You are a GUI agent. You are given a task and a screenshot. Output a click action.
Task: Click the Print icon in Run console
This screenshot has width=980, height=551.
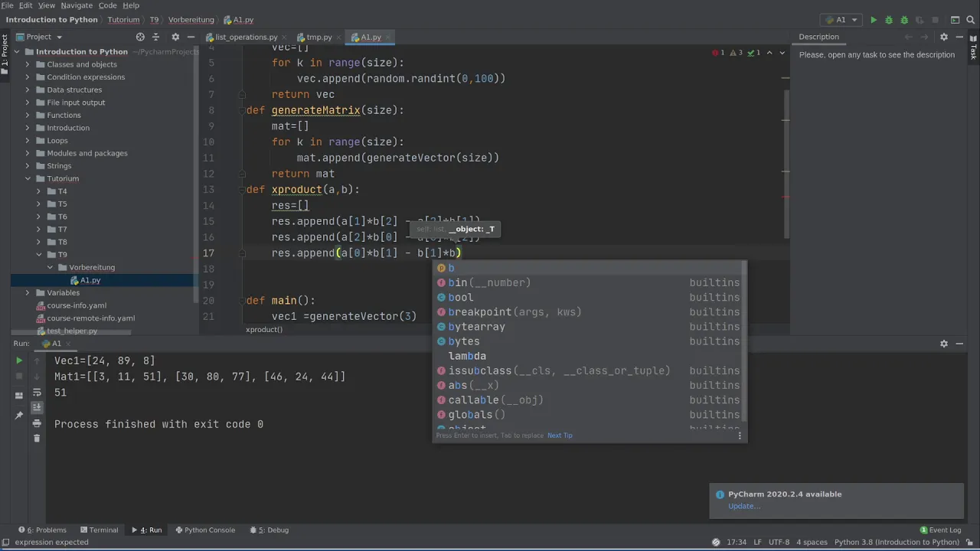click(37, 423)
